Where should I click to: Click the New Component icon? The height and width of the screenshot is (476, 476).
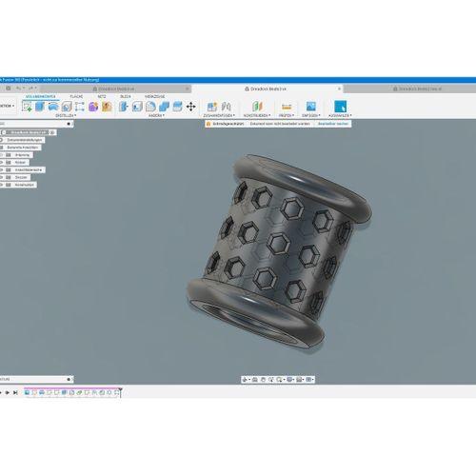point(212,107)
